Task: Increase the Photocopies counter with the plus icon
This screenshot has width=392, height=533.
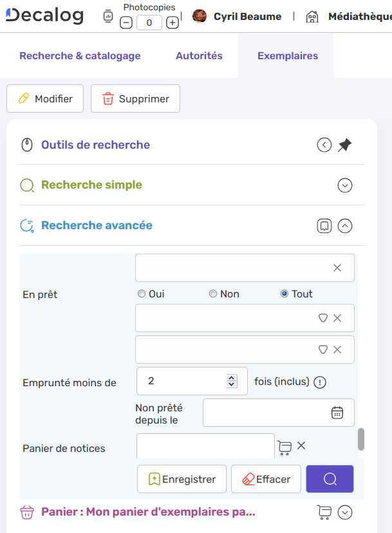Action: coord(172,22)
